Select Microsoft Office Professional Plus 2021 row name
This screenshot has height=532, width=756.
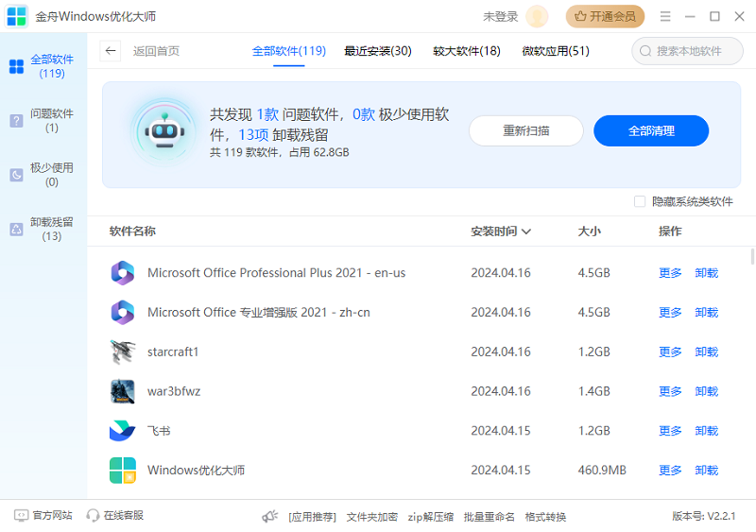click(x=276, y=273)
